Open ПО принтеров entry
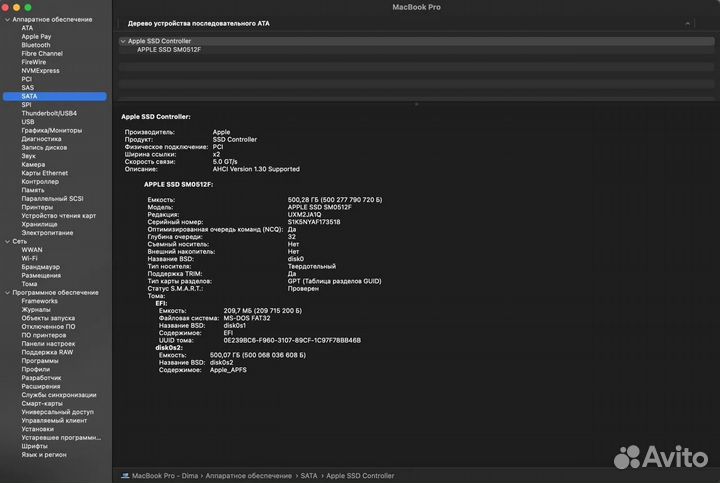 pyautogui.click(x=44, y=335)
